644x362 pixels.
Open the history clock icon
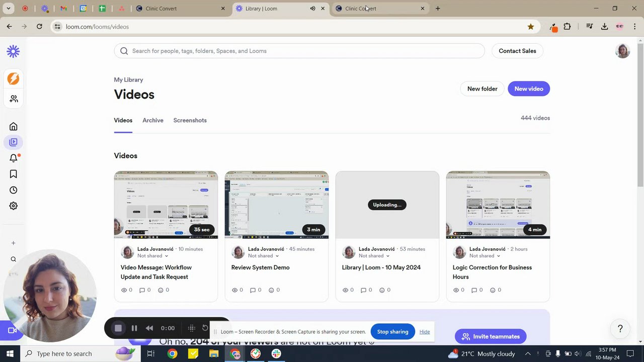[x=14, y=190]
